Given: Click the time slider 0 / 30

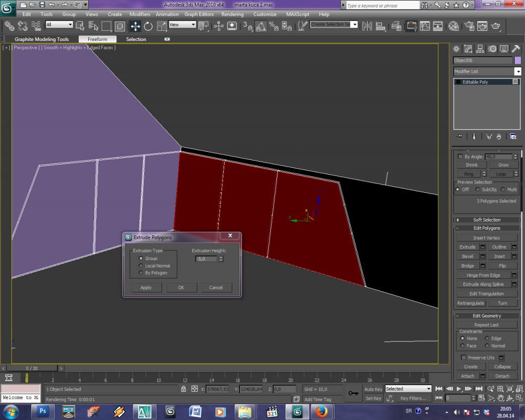Looking at the screenshot, I should [x=32, y=368].
